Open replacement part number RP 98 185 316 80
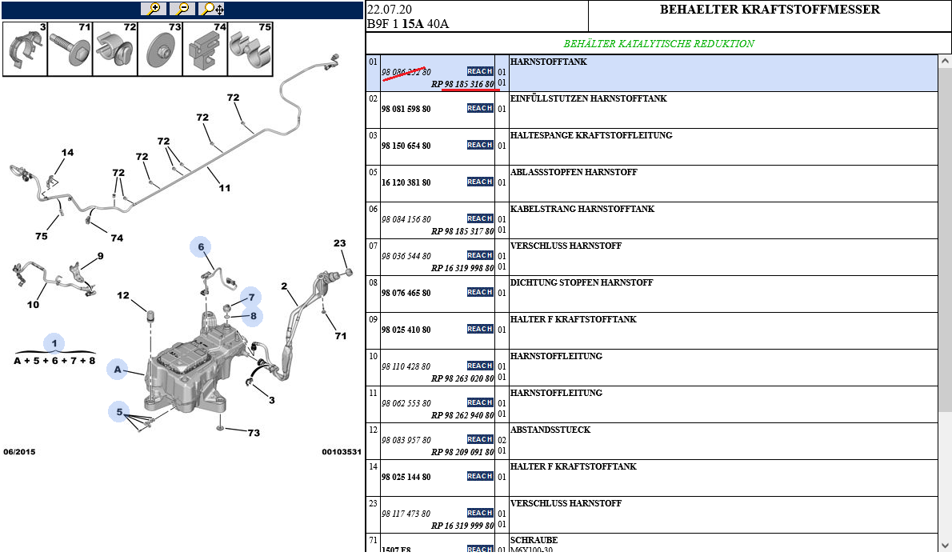The width and height of the screenshot is (952, 560). pyautogui.click(x=462, y=84)
